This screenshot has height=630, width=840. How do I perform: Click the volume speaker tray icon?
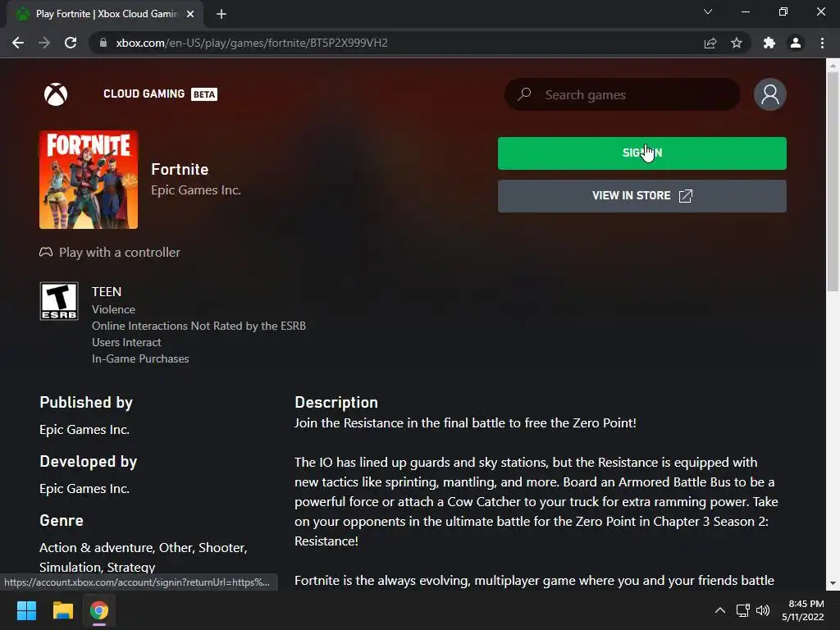(763, 610)
